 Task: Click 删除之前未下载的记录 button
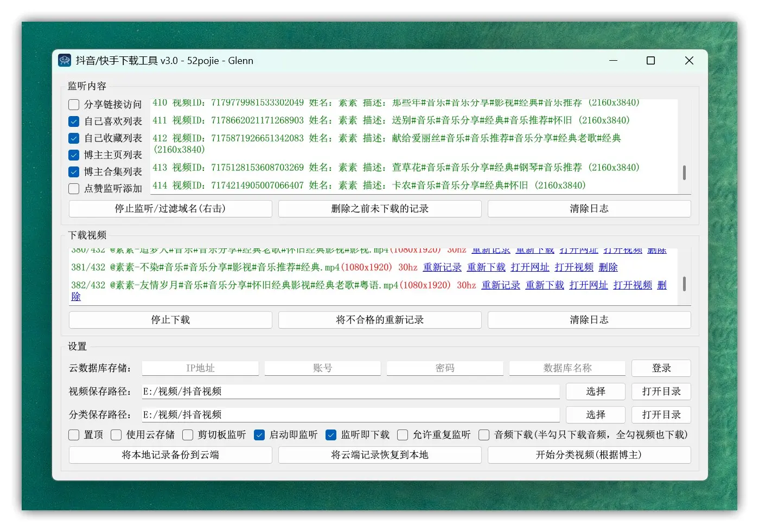pos(380,209)
